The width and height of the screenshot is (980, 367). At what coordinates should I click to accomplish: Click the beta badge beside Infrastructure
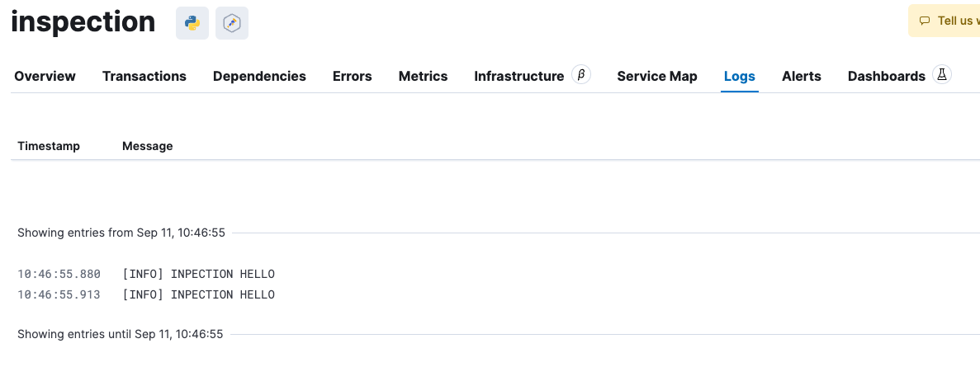tap(581, 75)
